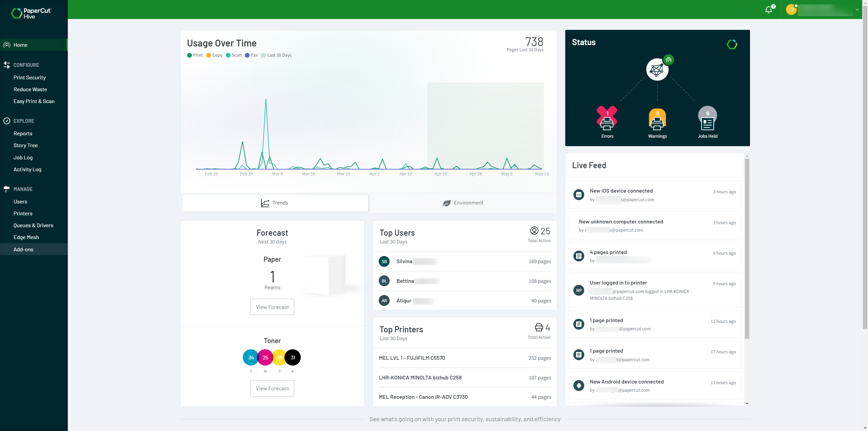
Task: Open the Warnings printer status icon
Action: point(657,120)
